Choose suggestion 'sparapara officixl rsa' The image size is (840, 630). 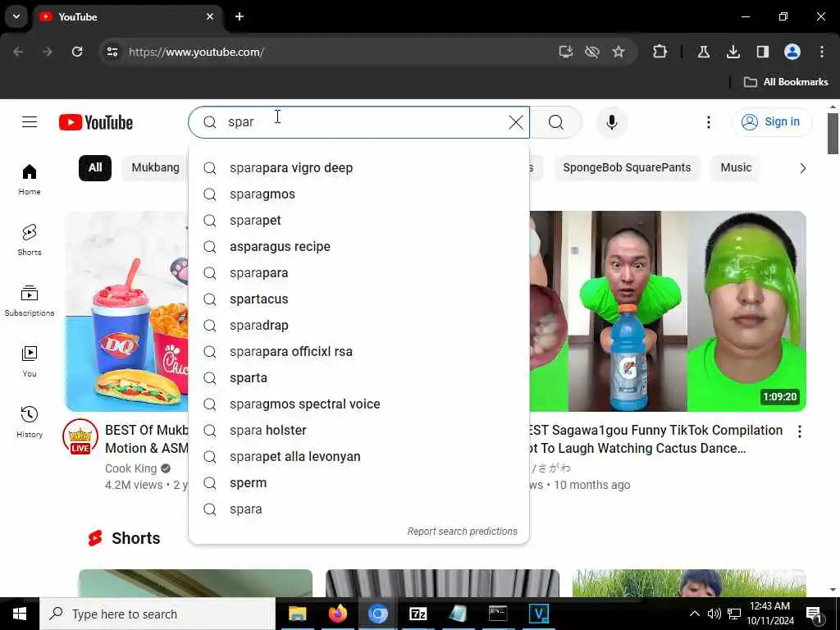(x=359, y=351)
